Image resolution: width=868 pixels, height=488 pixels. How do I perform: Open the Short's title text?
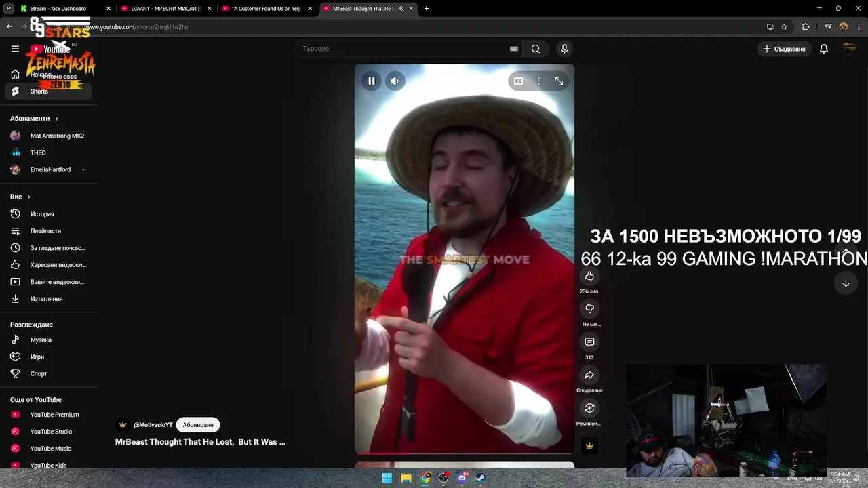200,442
